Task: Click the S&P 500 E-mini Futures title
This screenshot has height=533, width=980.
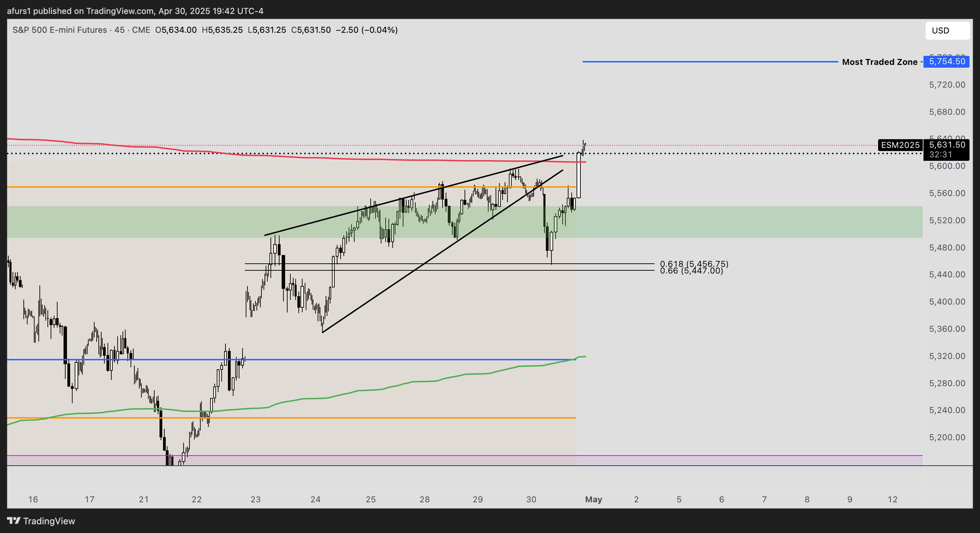Action: pyautogui.click(x=60, y=30)
